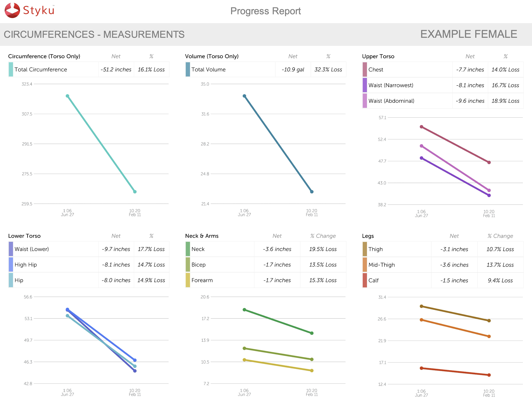The height and width of the screenshot is (411, 532).
Task: Click the "Volume (Torso Only)" section title
Action: coord(212,56)
